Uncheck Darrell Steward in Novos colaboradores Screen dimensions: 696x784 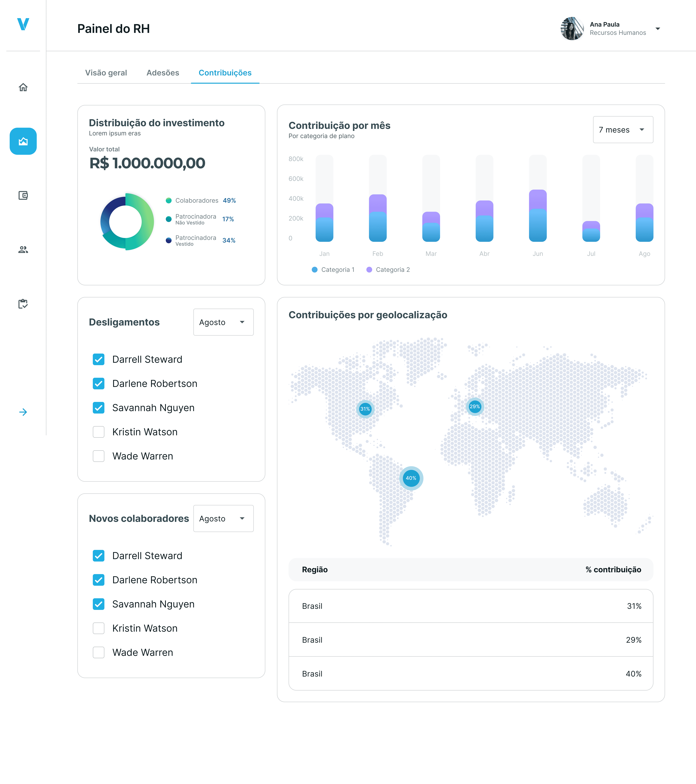(x=98, y=556)
